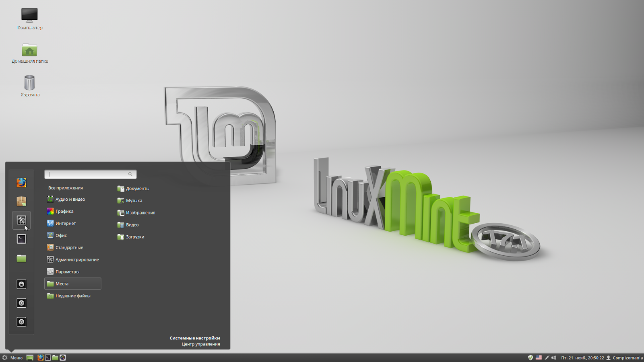
Task: Open the Документы folder place
Action: click(x=133, y=188)
